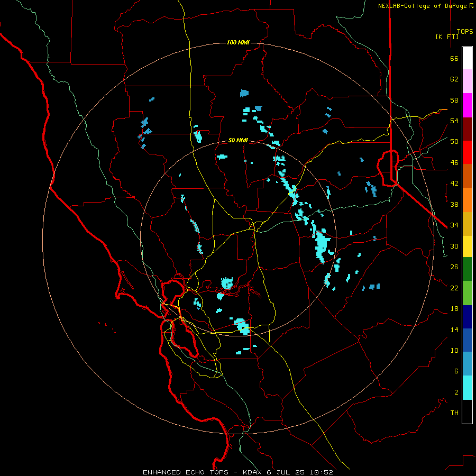This screenshot has height=476, width=476.
Task: Click the light pink legend swatch near 62
Action: point(467,81)
